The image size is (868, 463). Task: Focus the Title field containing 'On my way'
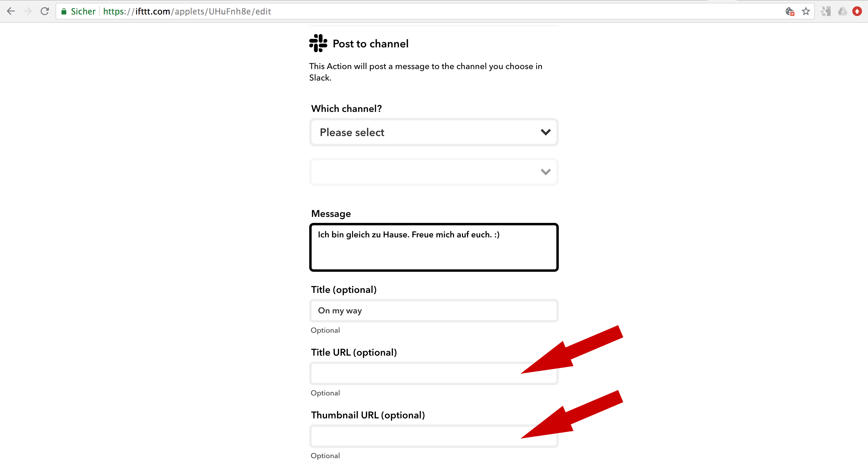(x=433, y=311)
